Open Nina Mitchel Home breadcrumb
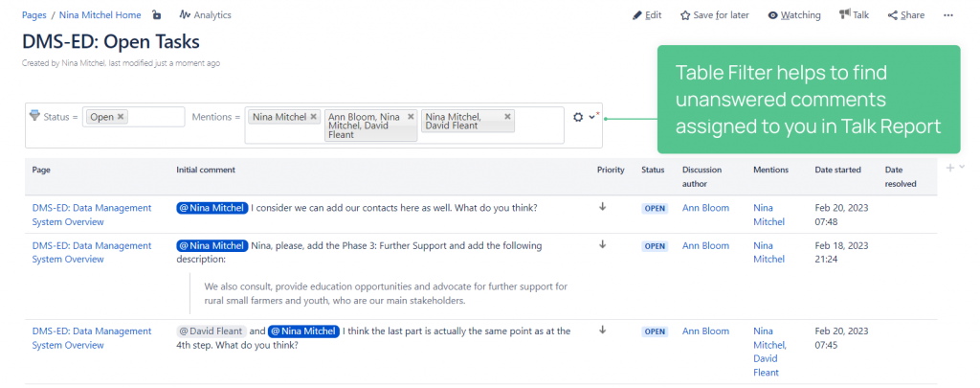Screen dimensions: 980x388 [x=100, y=15]
